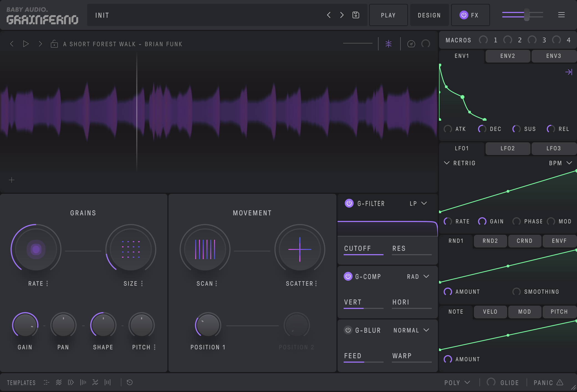The width and height of the screenshot is (577, 392).
Task: Open the hamburger menu
Action: point(561,15)
